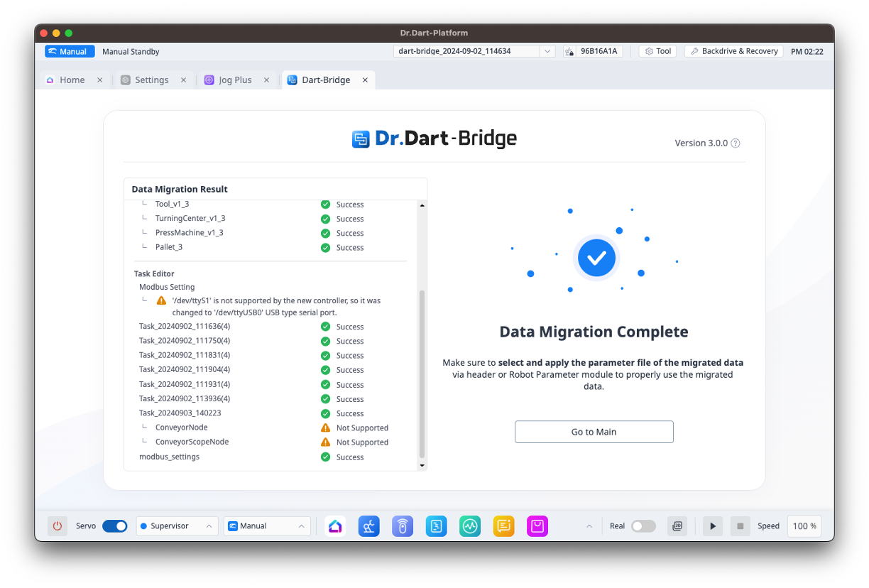Click the version help question icon

[736, 143]
